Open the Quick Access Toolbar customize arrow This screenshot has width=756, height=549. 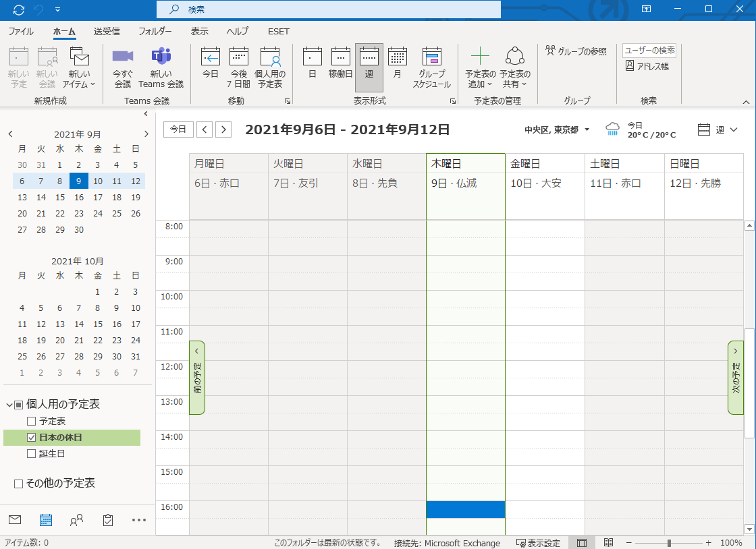point(58,9)
